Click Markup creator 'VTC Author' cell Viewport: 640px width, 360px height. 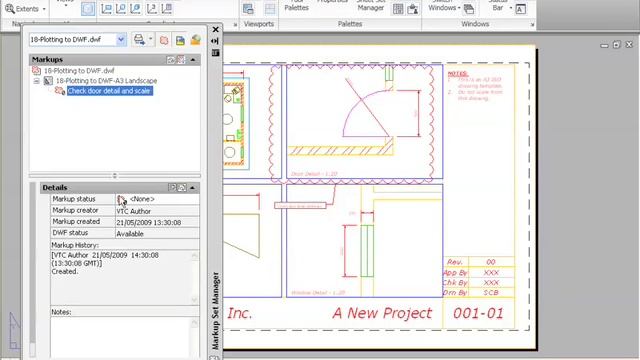[158, 211]
